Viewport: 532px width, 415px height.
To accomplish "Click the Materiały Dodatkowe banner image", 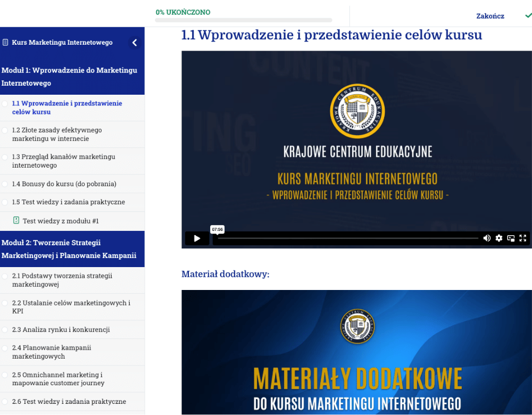I will click(x=356, y=352).
